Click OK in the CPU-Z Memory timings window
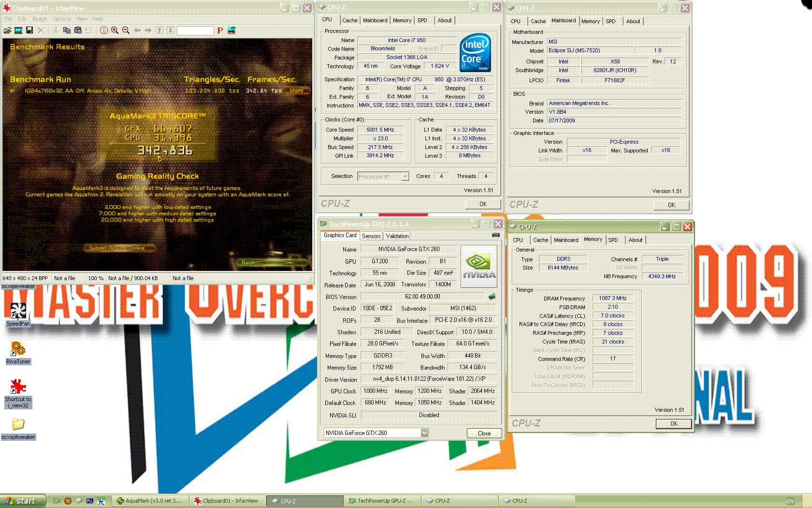The height and width of the screenshot is (508, 812). tap(674, 424)
